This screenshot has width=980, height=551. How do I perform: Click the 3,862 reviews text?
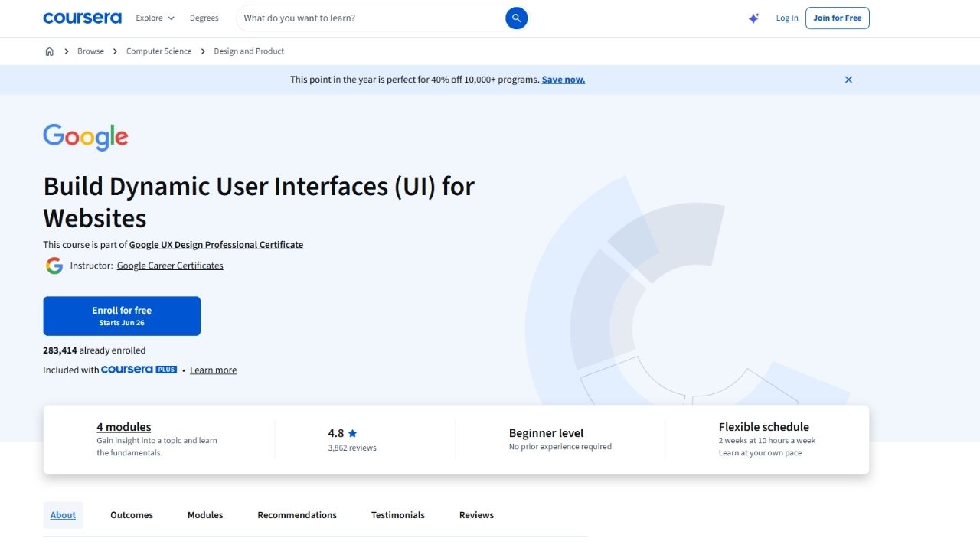352,448
